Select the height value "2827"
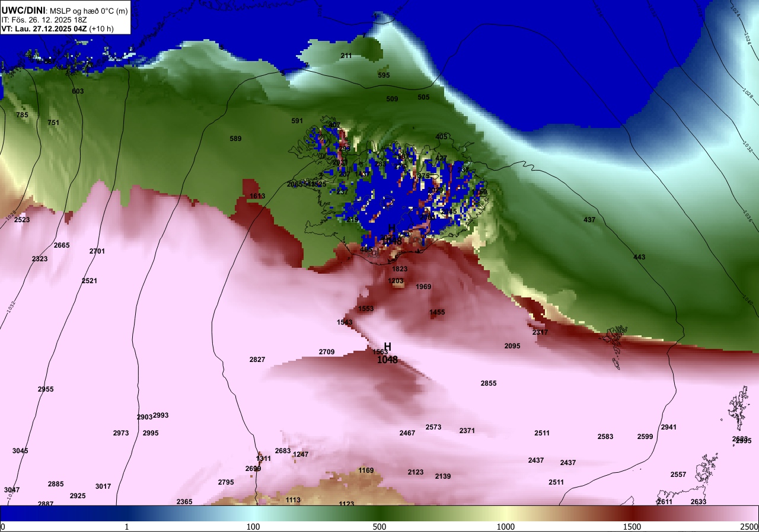 tap(257, 360)
